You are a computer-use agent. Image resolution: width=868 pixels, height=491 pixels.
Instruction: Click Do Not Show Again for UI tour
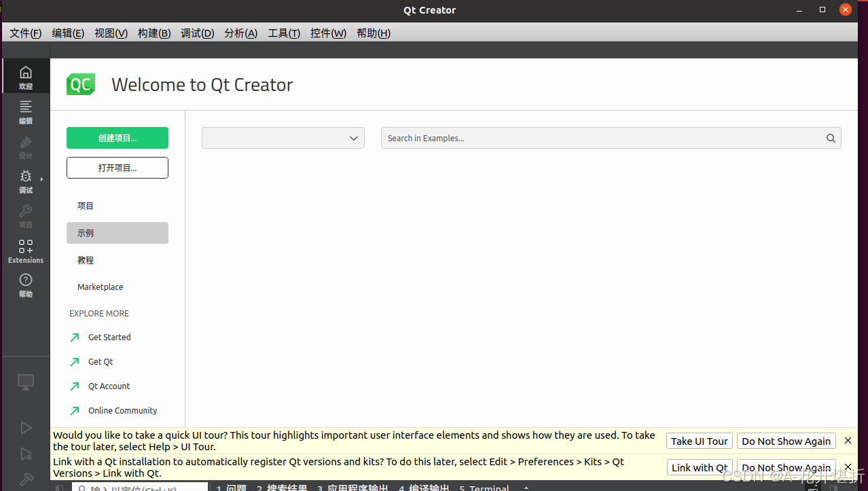[x=786, y=441]
